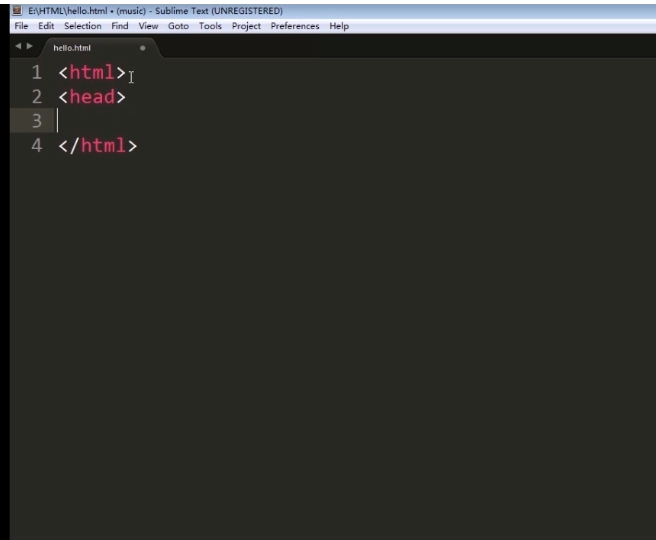Click Sublime Text app icon in title bar
This screenshot has height=540, width=656.
click(17, 10)
